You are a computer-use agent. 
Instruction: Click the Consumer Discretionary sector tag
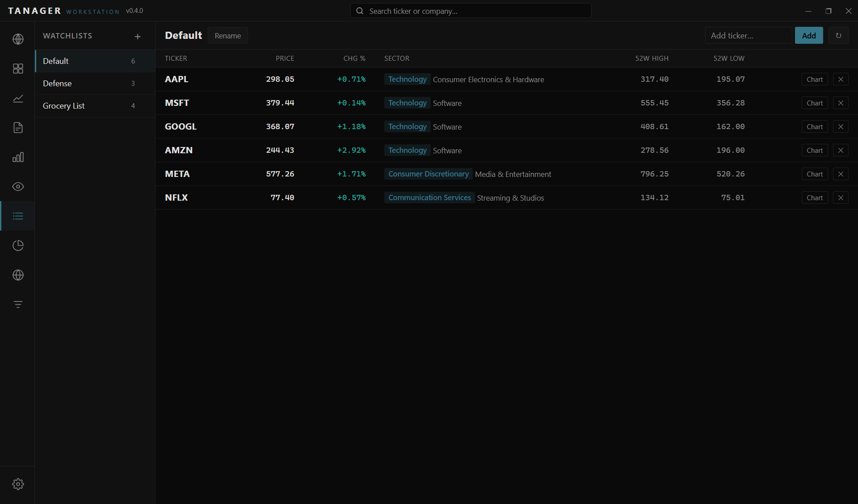click(429, 174)
